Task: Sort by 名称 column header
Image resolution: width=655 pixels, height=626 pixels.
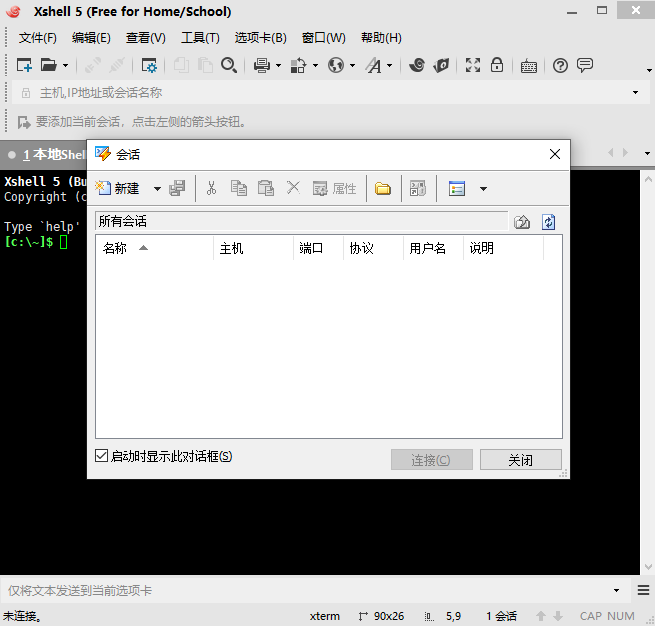Action: pos(154,248)
